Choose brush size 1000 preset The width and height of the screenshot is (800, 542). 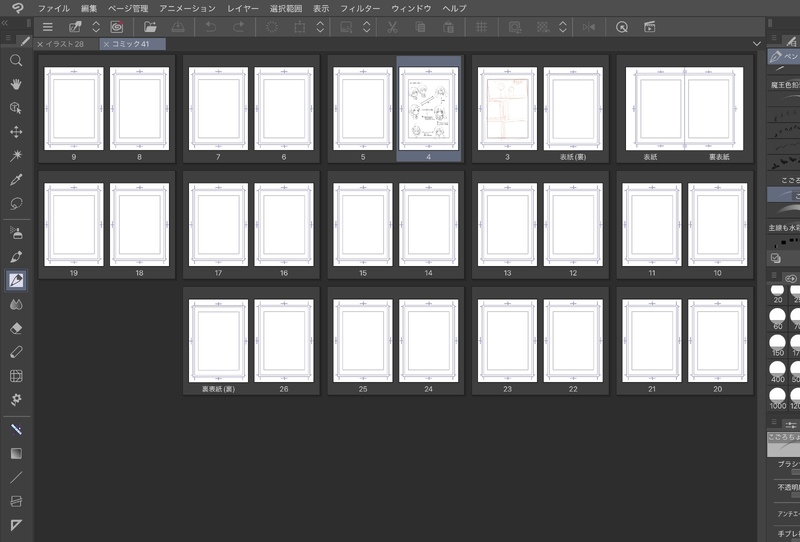point(778,399)
